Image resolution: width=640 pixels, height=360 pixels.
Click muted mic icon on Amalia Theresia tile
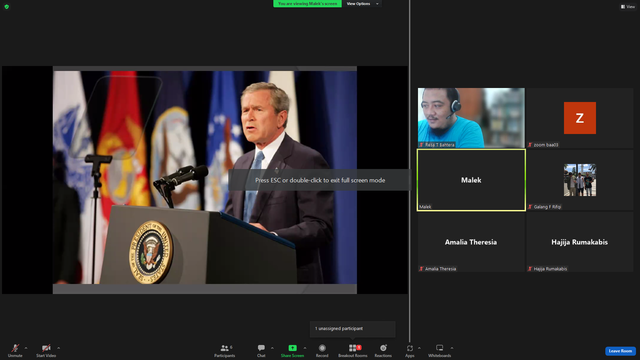pos(421,269)
